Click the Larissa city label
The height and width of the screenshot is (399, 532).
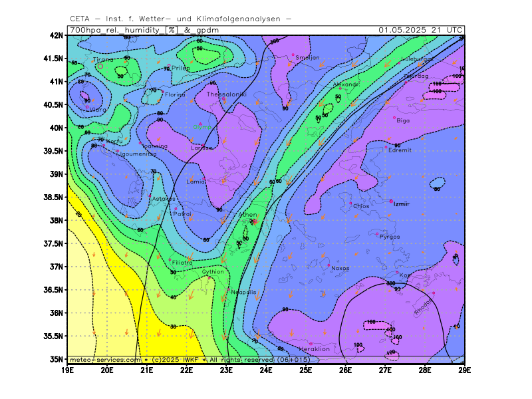(201, 148)
